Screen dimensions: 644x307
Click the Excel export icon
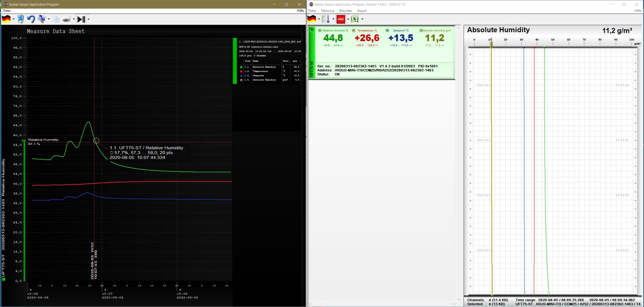355,19
